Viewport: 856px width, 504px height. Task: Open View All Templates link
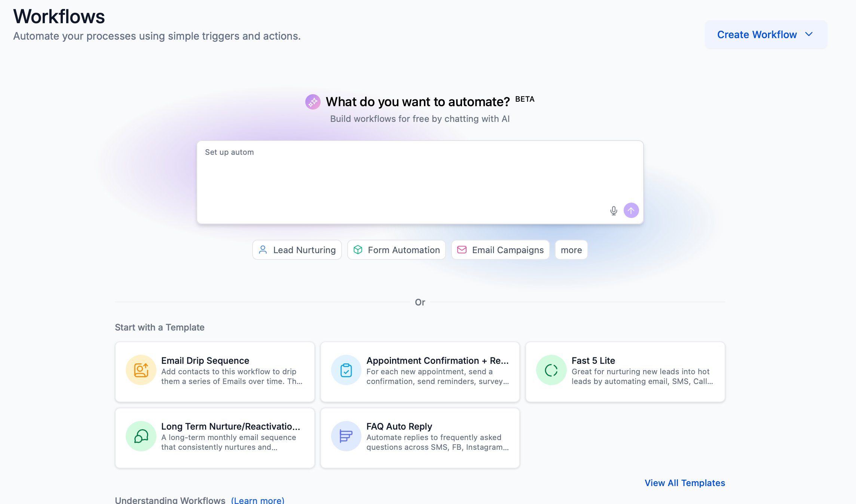(685, 483)
